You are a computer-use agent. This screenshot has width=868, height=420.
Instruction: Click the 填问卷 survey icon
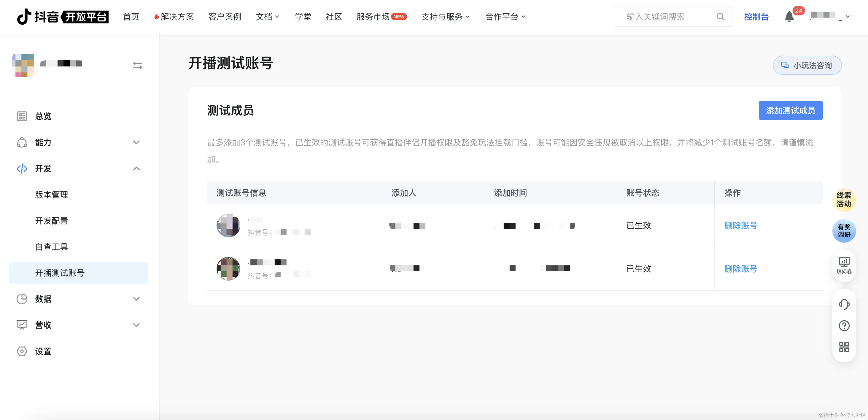pyautogui.click(x=844, y=265)
